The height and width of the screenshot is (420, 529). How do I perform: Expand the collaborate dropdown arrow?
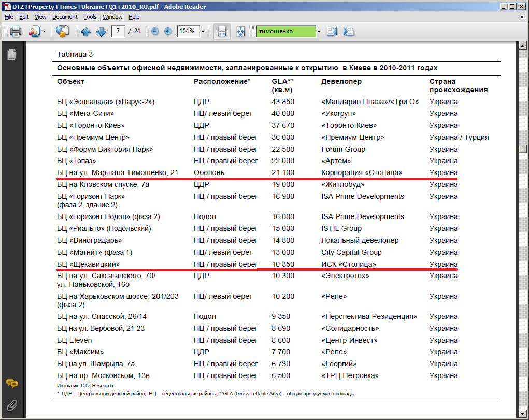click(x=44, y=32)
